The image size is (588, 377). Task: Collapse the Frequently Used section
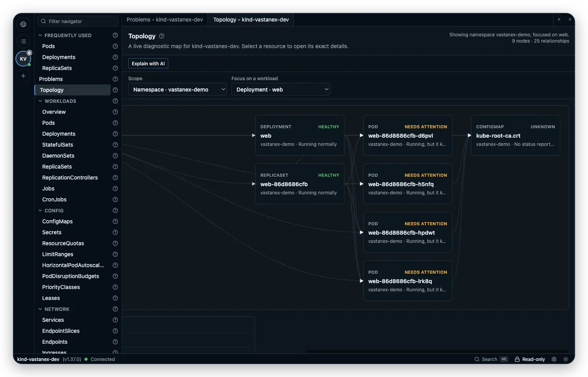pyautogui.click(x=40, y=35)
